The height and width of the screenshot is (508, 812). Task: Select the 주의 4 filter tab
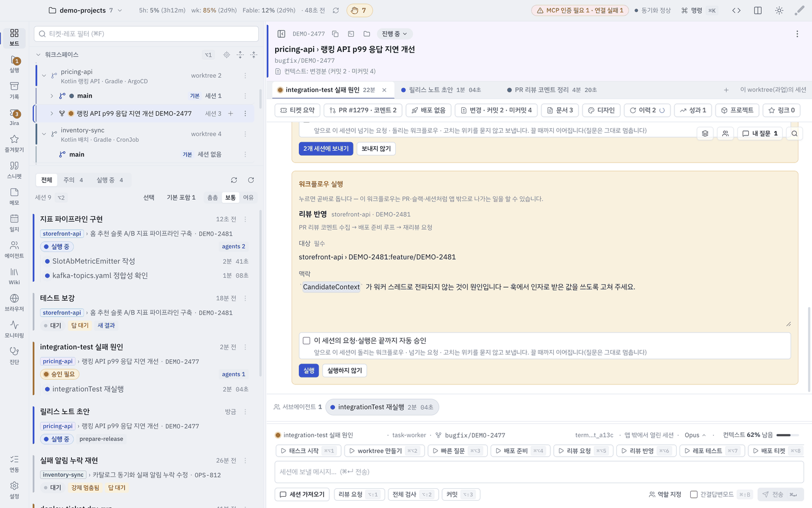point(73,180)
